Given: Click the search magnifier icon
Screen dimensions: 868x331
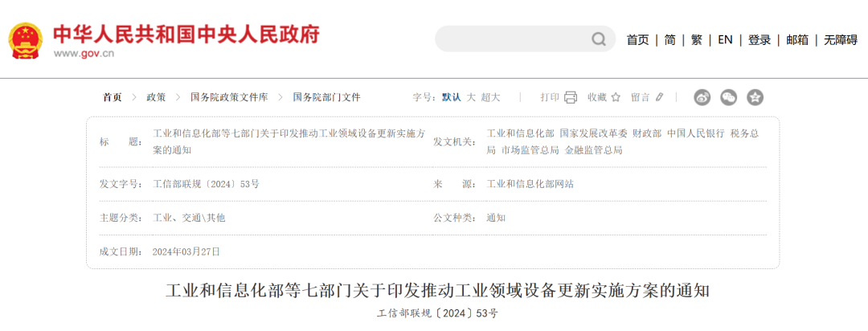Looking at the screenshot, I should point(599,39).
